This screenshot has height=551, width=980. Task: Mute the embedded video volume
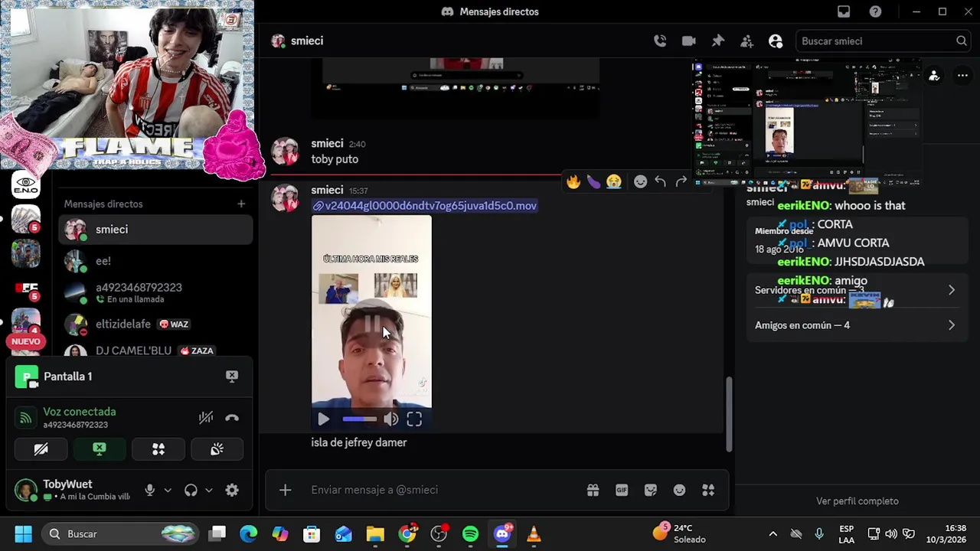(390, 419)
